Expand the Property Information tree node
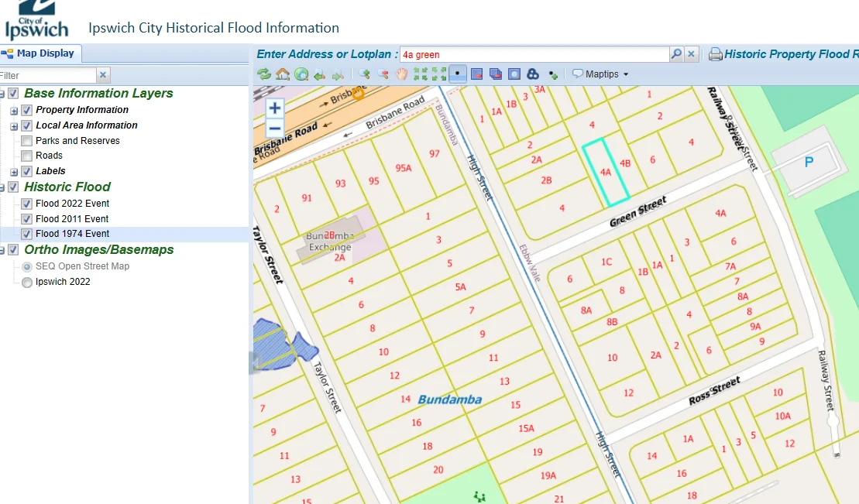The width and height of the screenshot is (859, 504). click(x=14, y=111)
